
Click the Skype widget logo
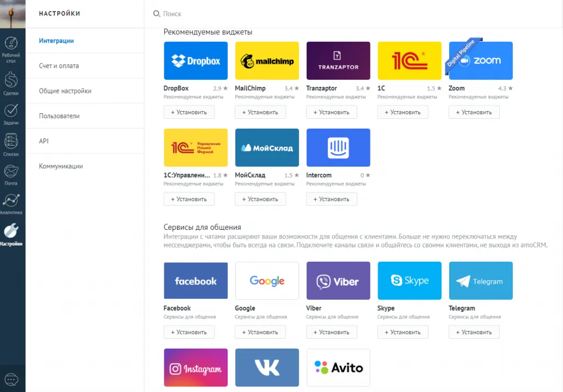tap(409, 281)
